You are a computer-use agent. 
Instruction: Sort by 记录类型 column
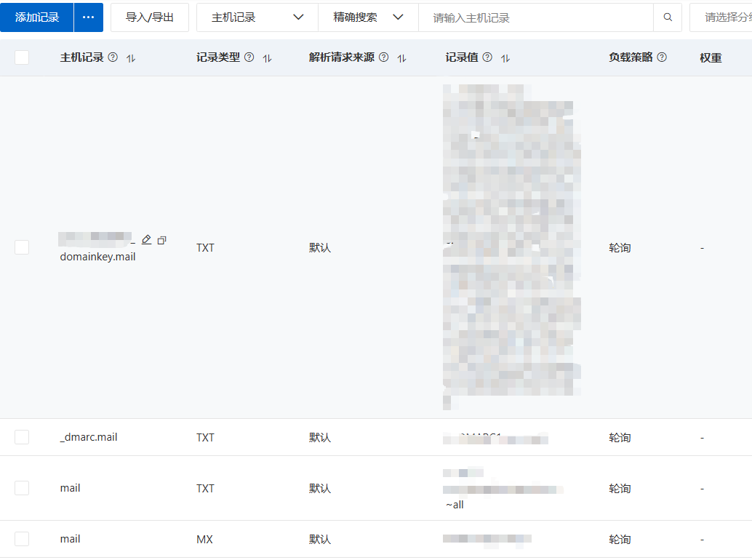pyautogui.click(x=267, y=58)
